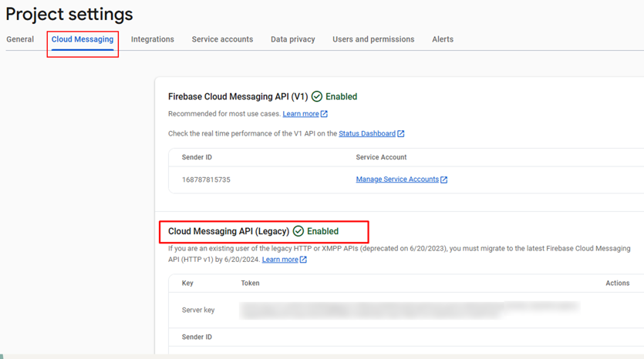Screen dimensions: 644x359
Task: Click Cloud Messaging API (Legacy) heading
Action: pos(229,231)
